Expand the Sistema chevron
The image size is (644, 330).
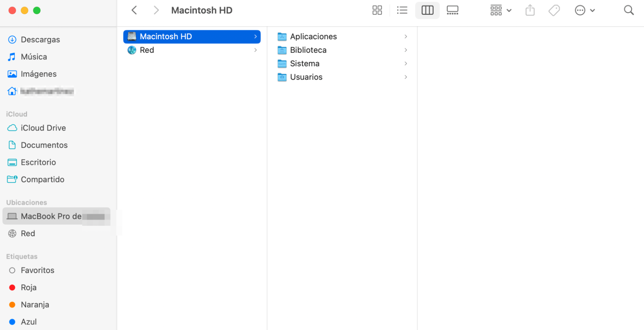click(406, 63)
